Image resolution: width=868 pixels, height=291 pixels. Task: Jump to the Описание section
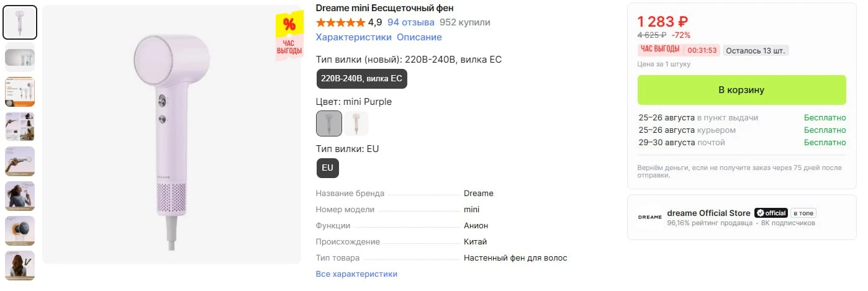point(419,37)
